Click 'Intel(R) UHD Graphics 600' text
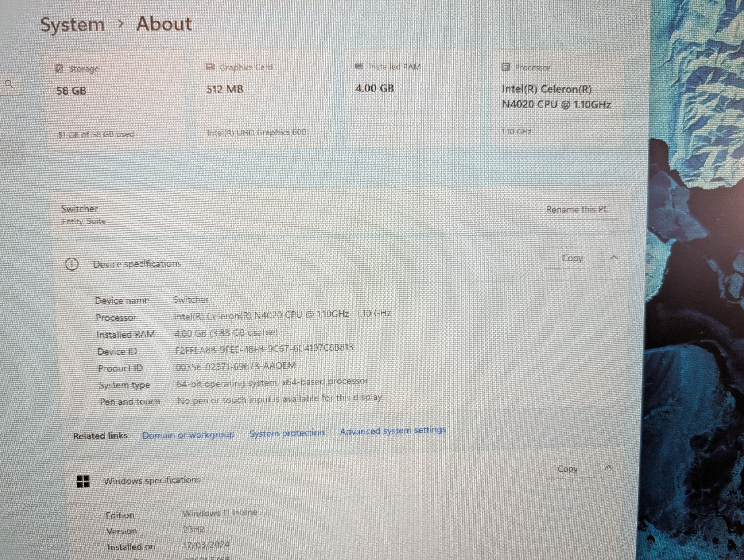The width and height of the screenshot is (744, 560). pyautogui.click(x=256, y=133)
